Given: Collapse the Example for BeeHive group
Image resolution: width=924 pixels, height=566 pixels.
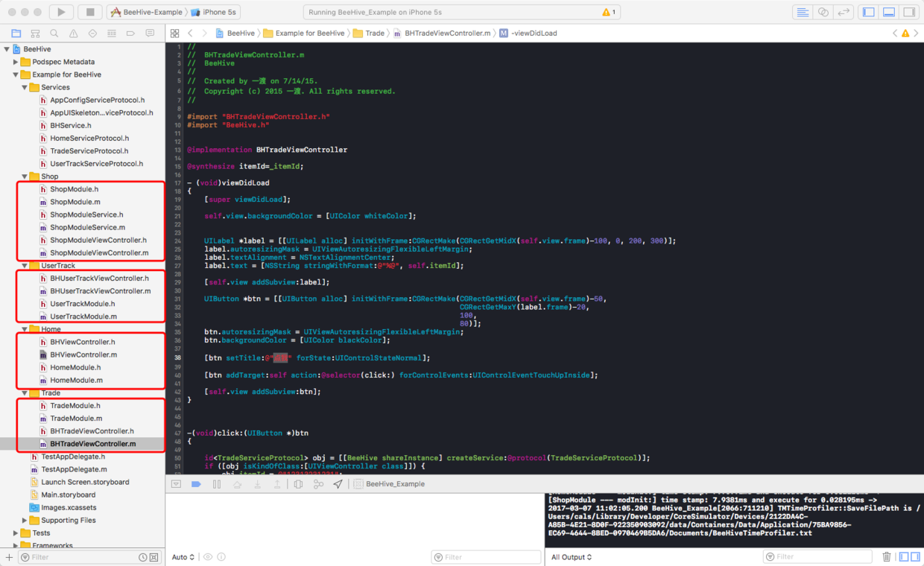Looking at the screenshot, I should 16,74.
